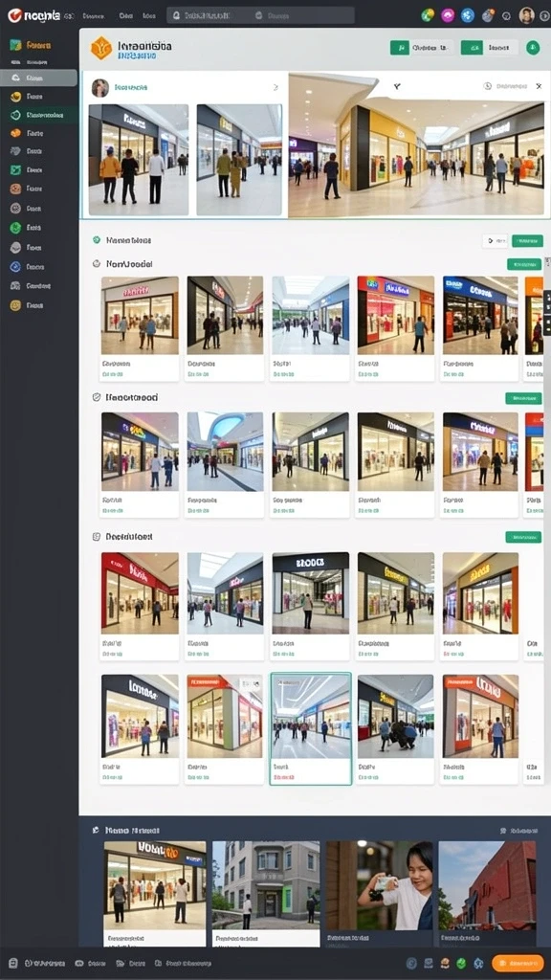Open the teal-outlined mall thumbnail in the last row

point(311,728)
